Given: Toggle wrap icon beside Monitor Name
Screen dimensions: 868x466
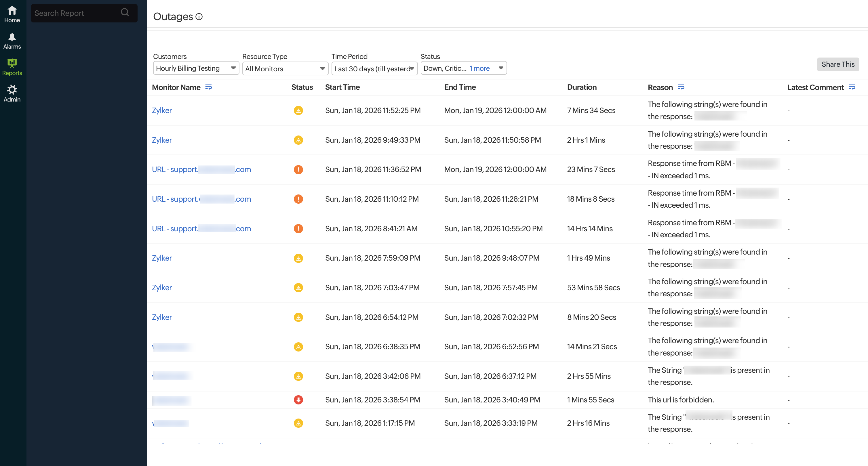Looking at the screenshot, I should [x=209, y=87].
